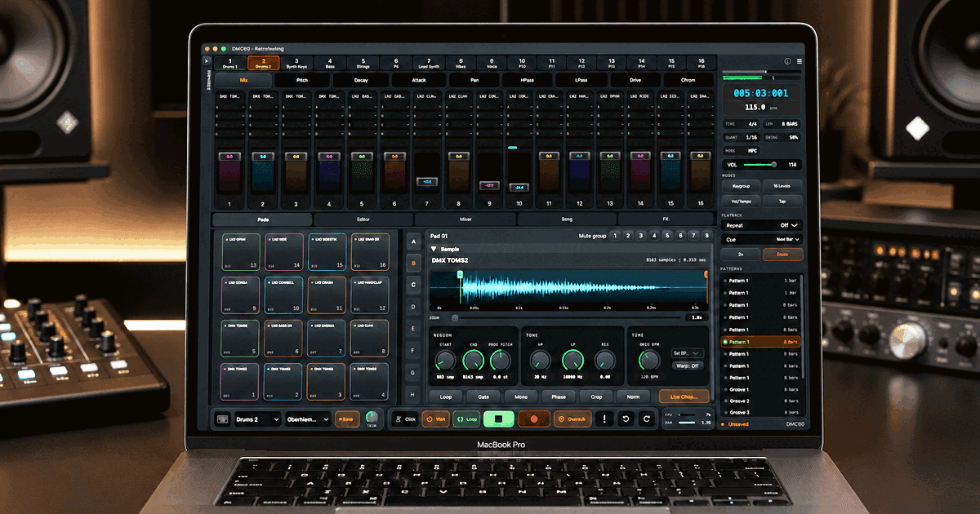Trigger pad 16 in the pad grid

pyautogui.click(x=370, y=252)
